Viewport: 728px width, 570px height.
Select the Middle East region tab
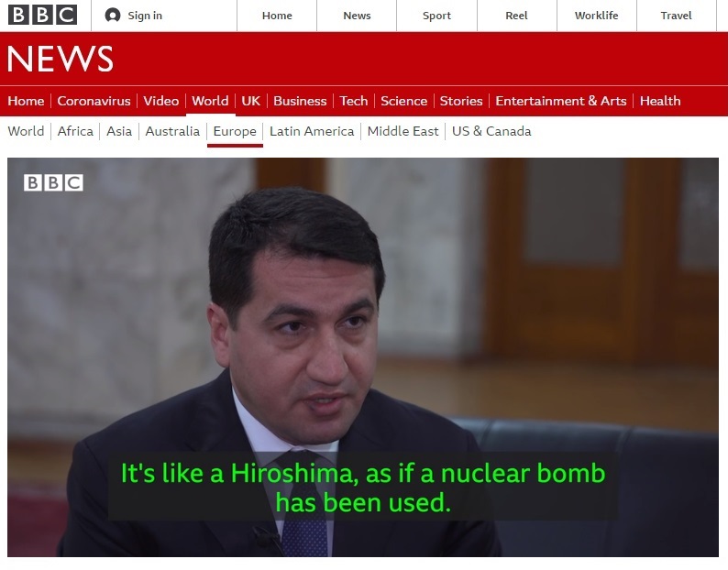tap(403, 131)
